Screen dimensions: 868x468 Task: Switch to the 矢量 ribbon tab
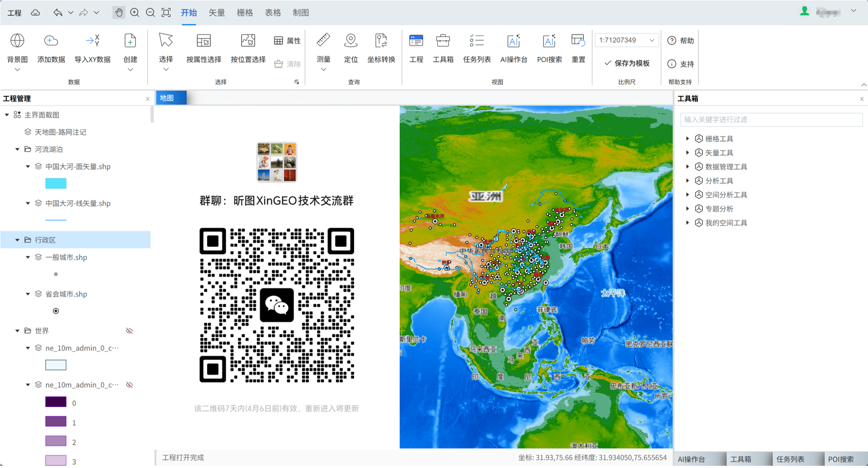coord(216,13)
